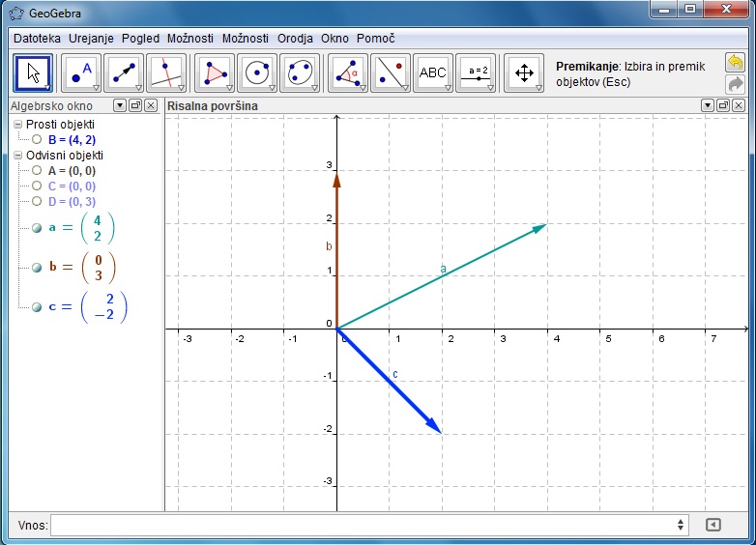Image resolution: width=756 pixels, height=545 pixels.
Task: Pick the Perpendicular Line tool
Action: tap(166, 72)
